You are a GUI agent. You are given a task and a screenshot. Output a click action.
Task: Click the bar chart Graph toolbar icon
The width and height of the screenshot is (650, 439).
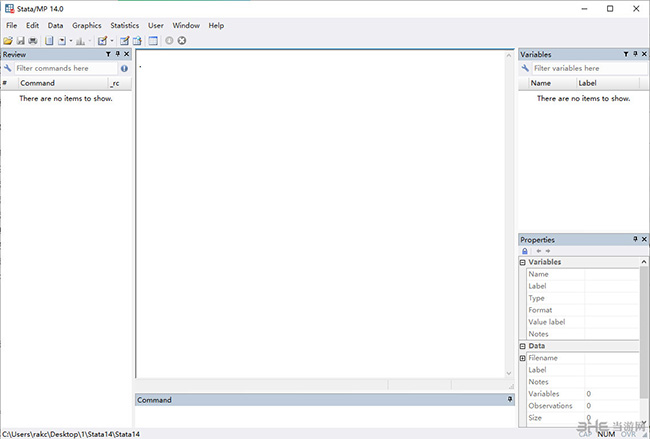tap(80, 41)
